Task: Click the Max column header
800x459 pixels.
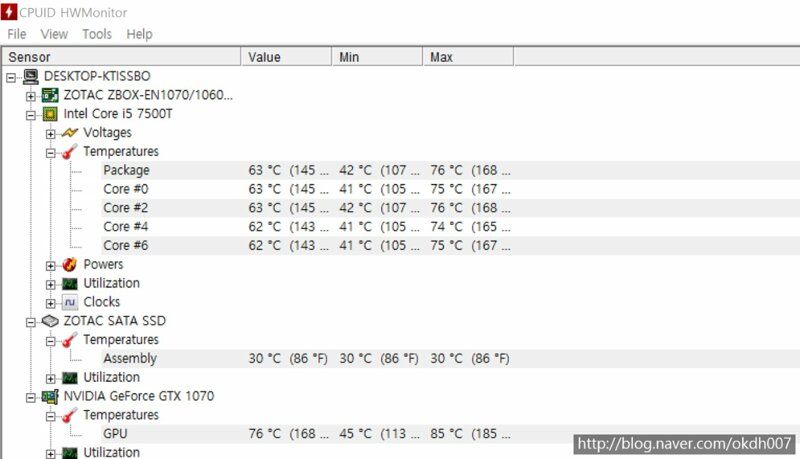Action: (x=468, y=57)
